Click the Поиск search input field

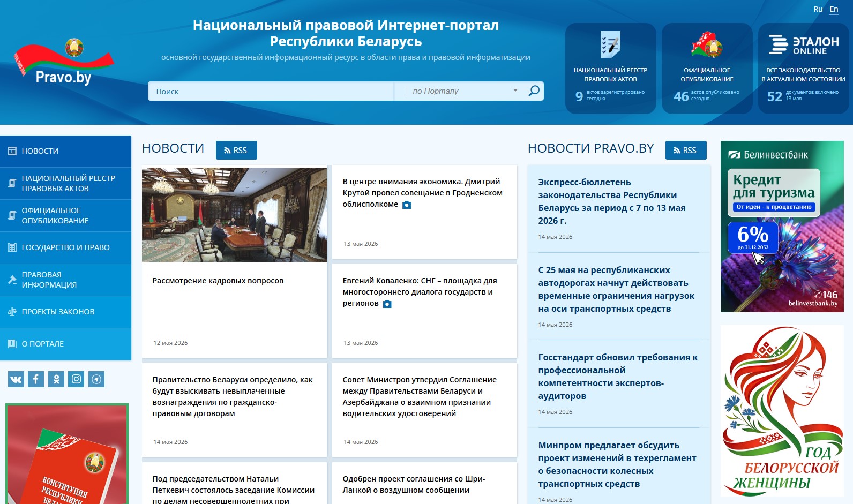pos(271,91)
